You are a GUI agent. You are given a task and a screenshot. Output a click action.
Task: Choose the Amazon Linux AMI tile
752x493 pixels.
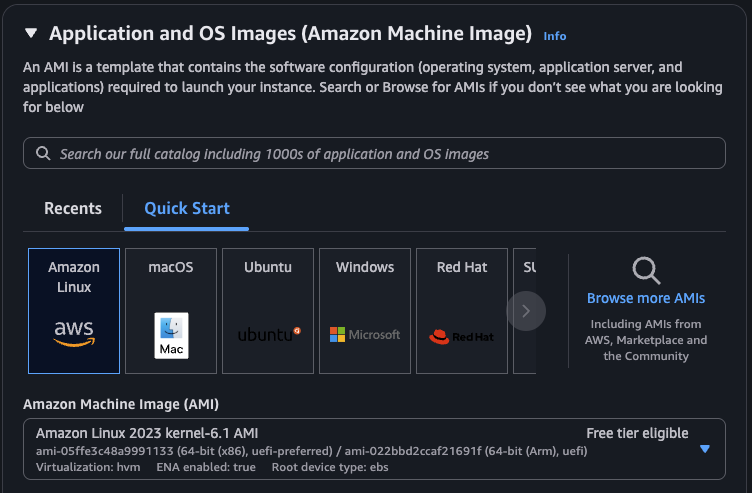[x=74, y=311]
